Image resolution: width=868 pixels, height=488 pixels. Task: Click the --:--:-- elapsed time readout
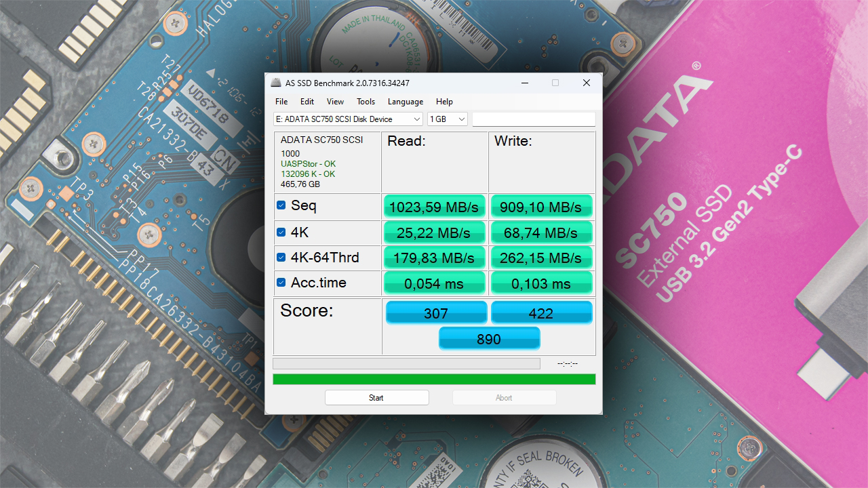pyautogui.click(x=568, y=364)
